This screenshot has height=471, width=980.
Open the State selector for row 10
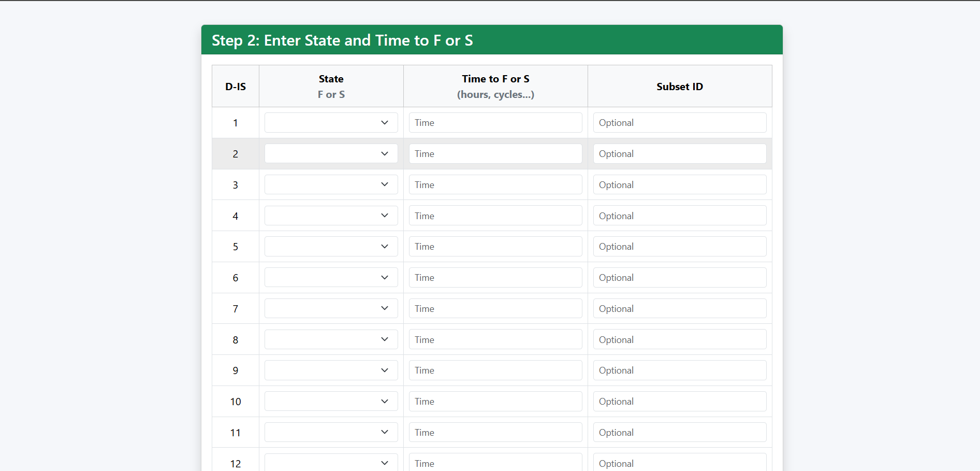click(331, 401)
